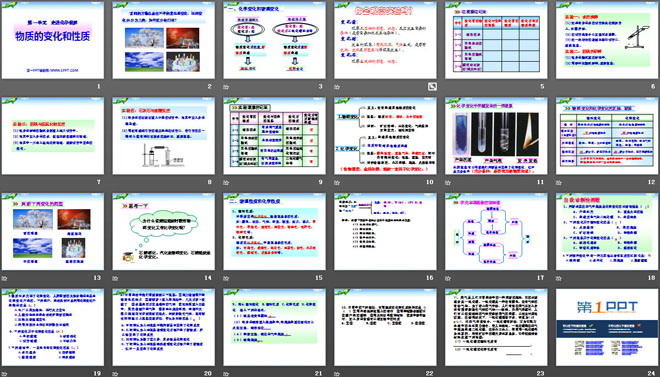
Task: Select slide 9 with the filled green table
Action: tap(274, 136)
